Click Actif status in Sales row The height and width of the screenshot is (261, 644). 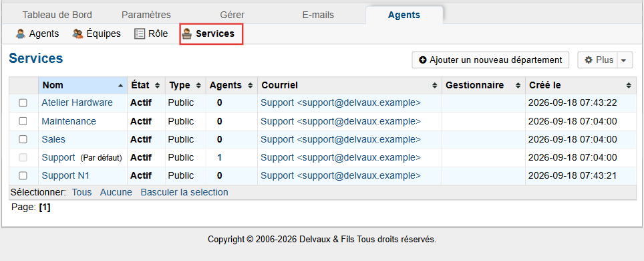coord(141,139)
